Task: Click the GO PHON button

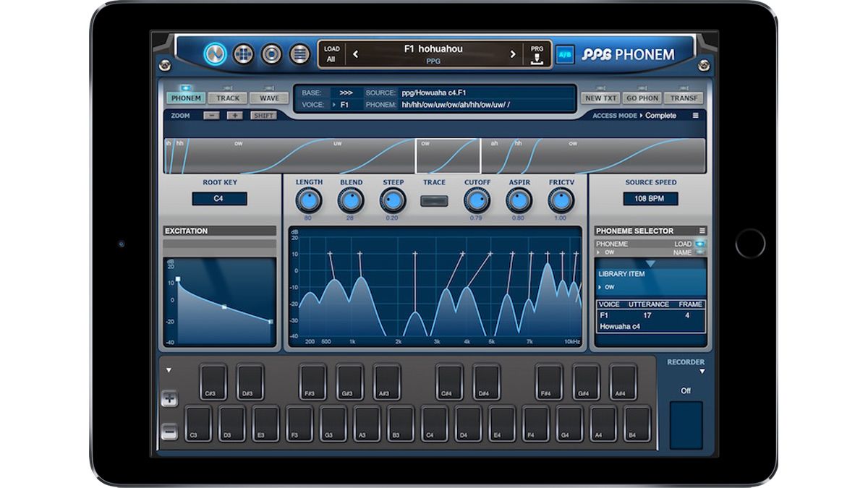Action: (x=642, y=98)
